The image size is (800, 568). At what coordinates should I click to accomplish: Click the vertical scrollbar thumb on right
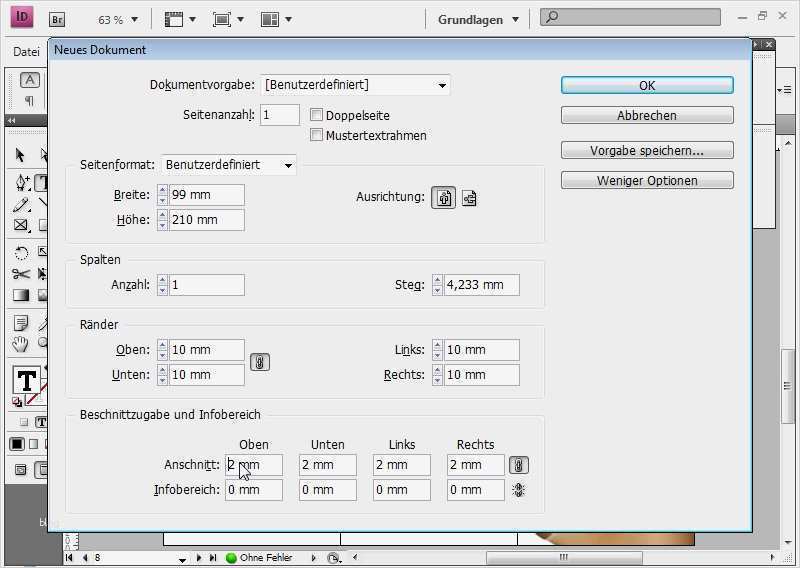coord(787,386)
